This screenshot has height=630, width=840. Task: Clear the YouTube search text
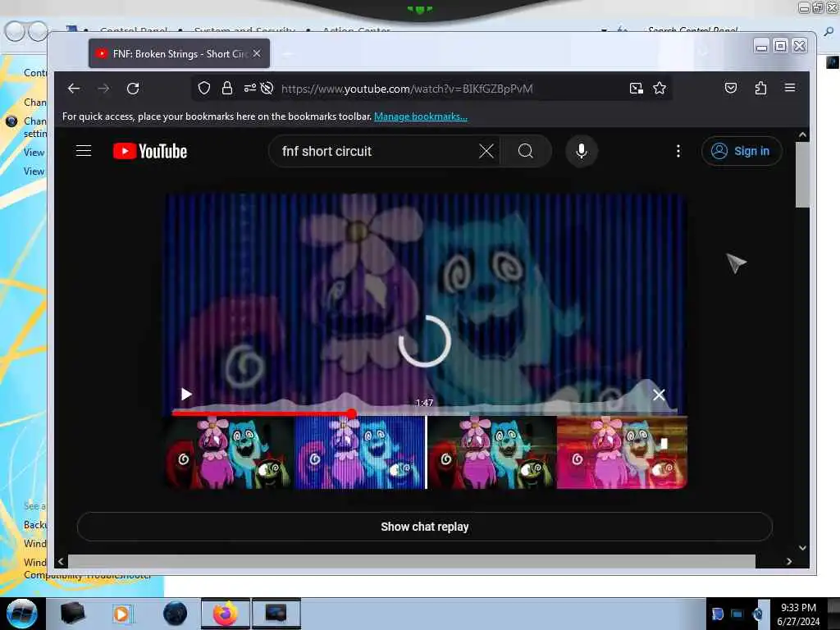pyautogui.click(x=486, y=151)
